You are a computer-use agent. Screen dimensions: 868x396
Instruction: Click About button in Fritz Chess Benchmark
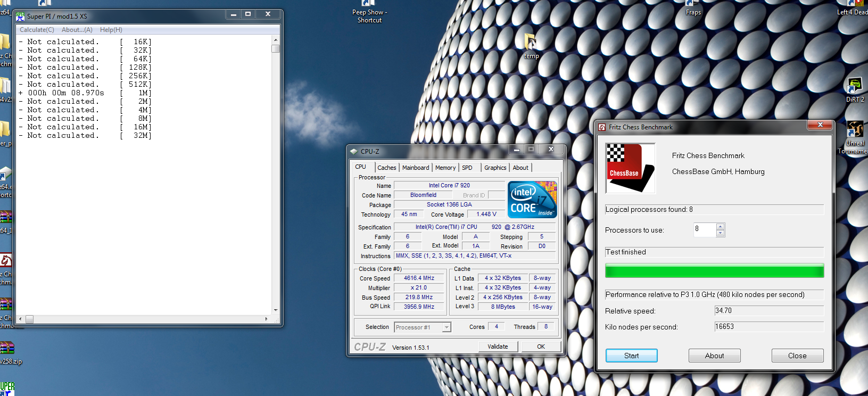(x=715, y=356)
